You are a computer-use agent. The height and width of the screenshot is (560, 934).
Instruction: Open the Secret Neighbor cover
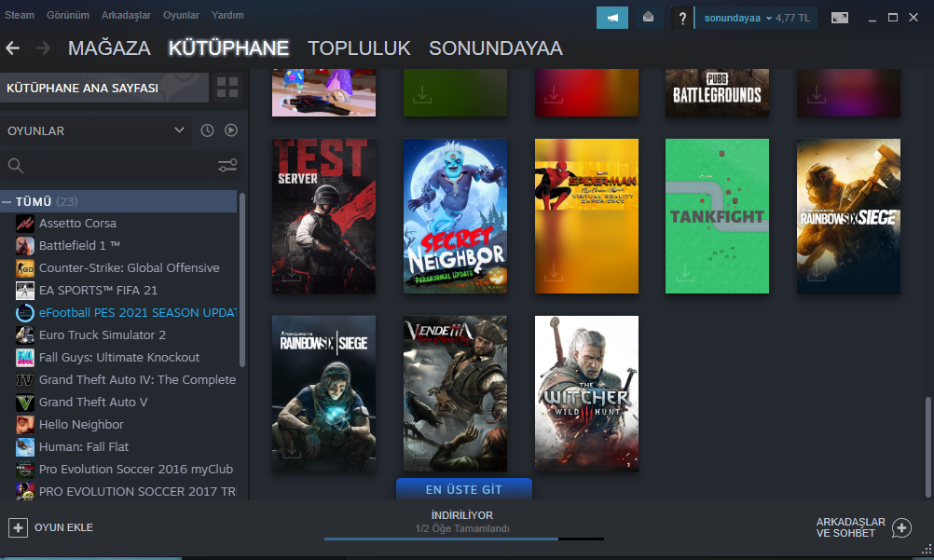point(455,216)
